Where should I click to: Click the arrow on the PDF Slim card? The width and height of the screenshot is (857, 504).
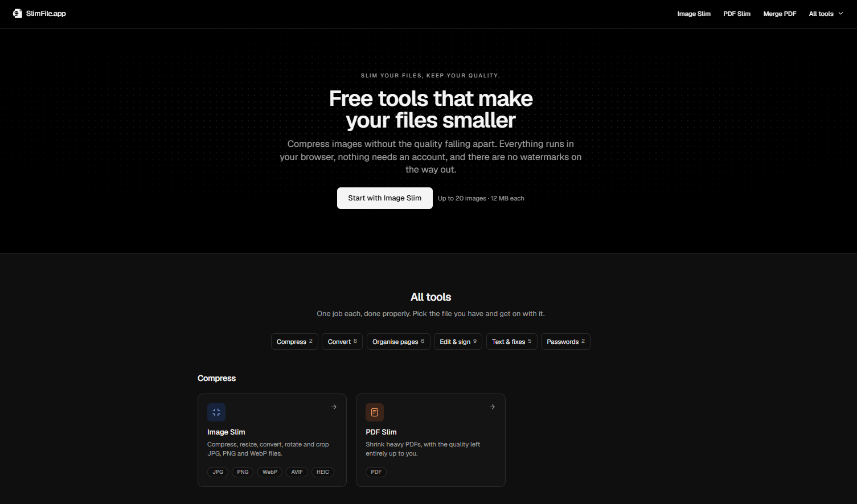point(492,407)
